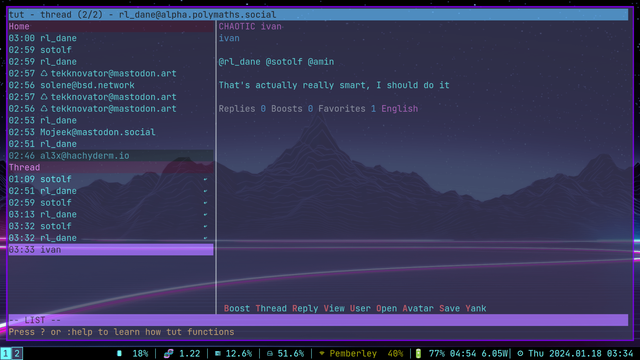This screenshot has width=640, height=360.
Task: Click reply arrow on Thread's 02:59 sotolf row
Action: pyautogui.click(x=205, y=203)
